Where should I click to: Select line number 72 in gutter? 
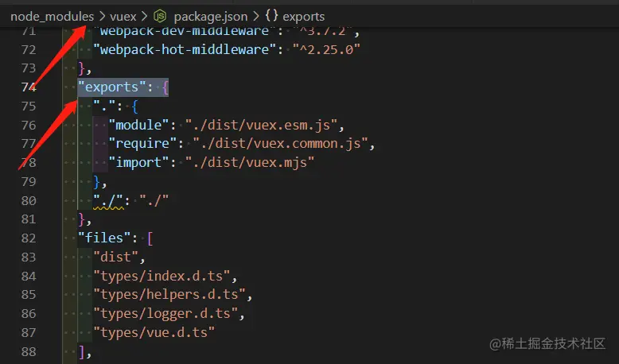(x=29, y=50)
